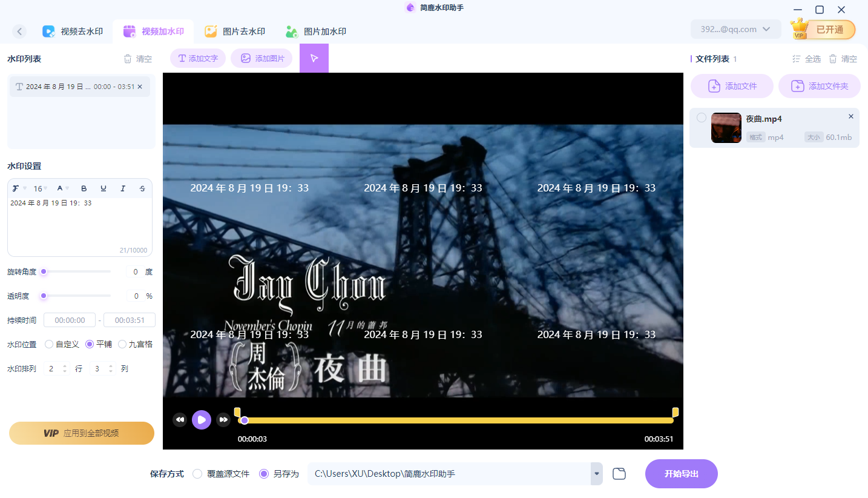
Task: Select the 平铺 tiled position option
Action: (99, 344)
